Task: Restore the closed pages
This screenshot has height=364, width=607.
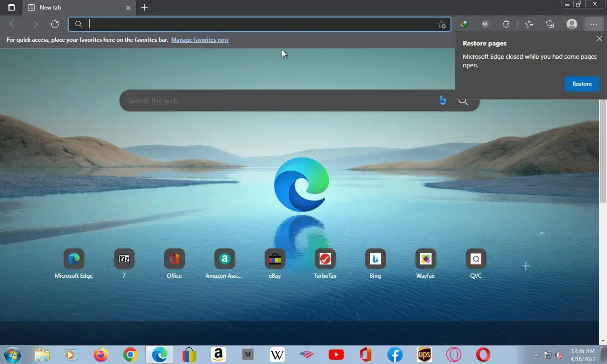Action: coord(582,84)
